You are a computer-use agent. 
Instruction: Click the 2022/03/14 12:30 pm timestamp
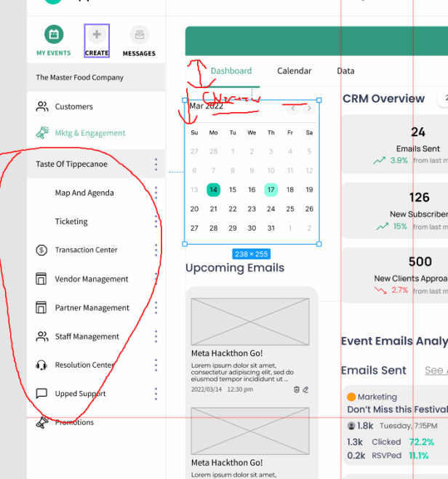(222, 389)
